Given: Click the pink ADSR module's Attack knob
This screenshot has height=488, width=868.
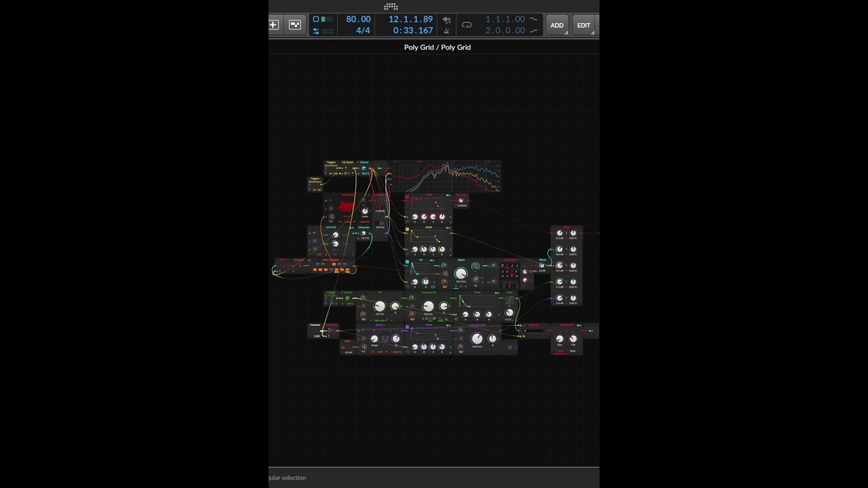Looking at the screenshot, I should [x=415, y=217].
